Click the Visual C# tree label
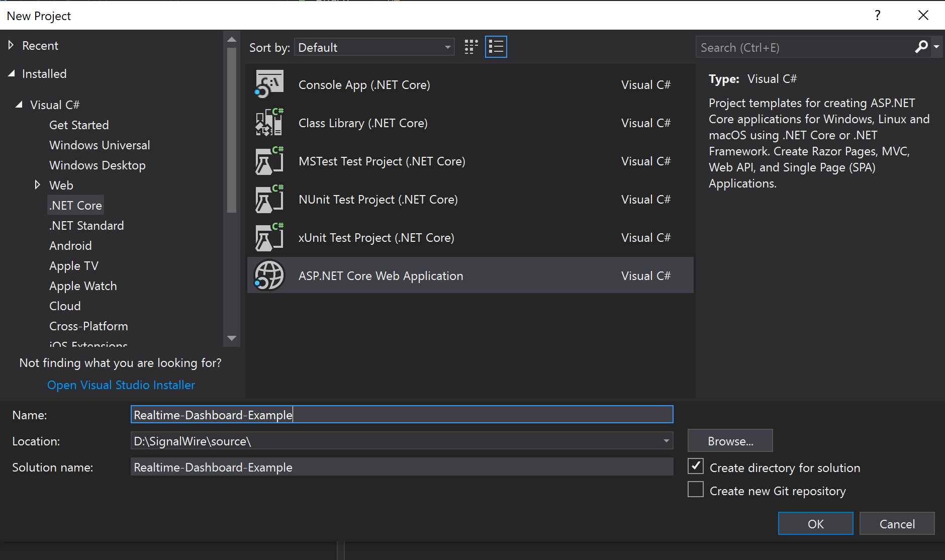 55,105
